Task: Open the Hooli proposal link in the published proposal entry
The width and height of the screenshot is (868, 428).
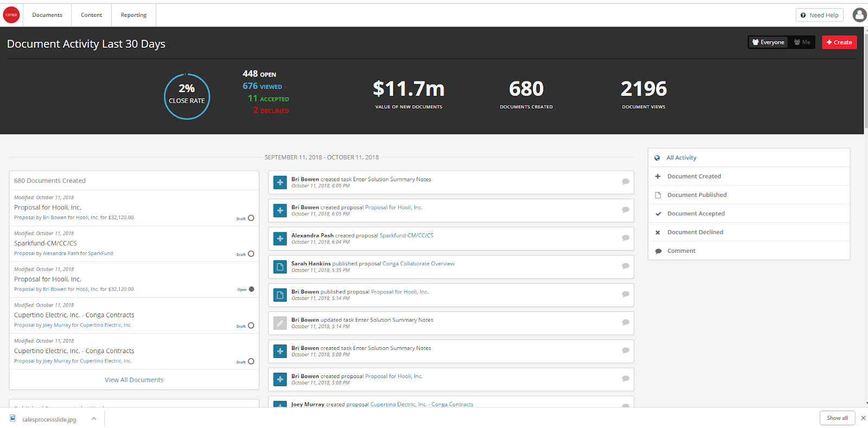Action: 400,292
